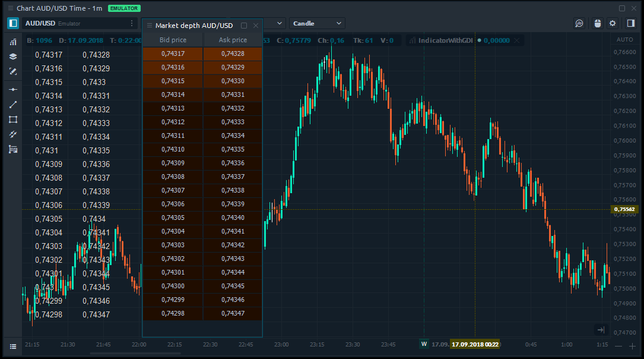Click the Bid price column header
Screen dimensions: 644x359
pos(173,40)
